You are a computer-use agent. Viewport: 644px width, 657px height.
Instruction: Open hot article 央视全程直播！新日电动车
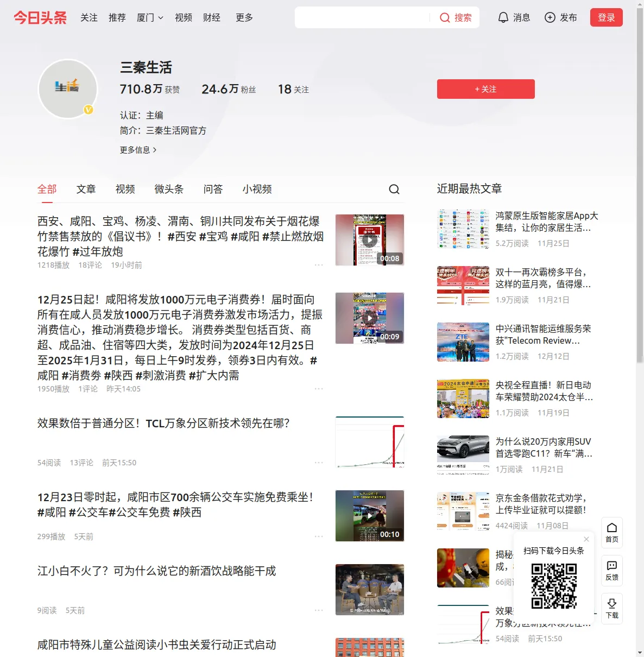click(545, 391)
